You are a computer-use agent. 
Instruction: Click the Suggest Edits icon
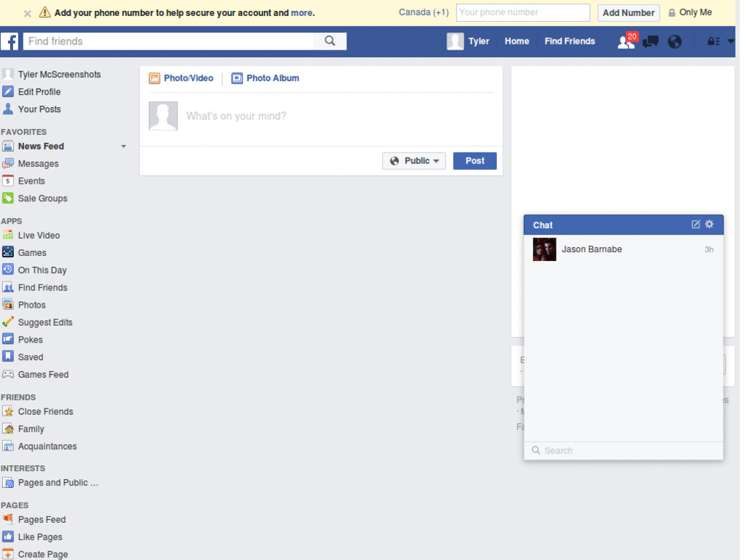(7, 322)
